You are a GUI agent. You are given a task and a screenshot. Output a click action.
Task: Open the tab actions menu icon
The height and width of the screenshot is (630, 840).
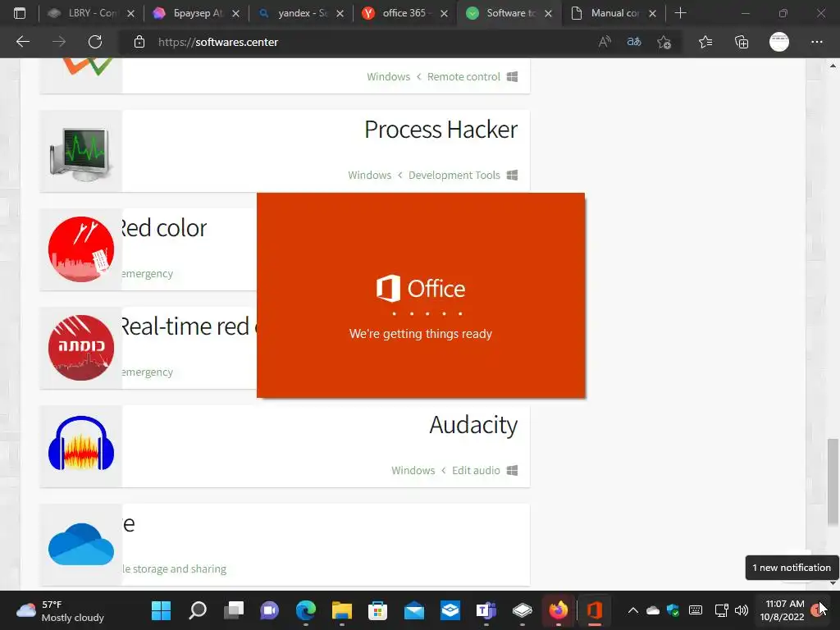tap(20, 13)
